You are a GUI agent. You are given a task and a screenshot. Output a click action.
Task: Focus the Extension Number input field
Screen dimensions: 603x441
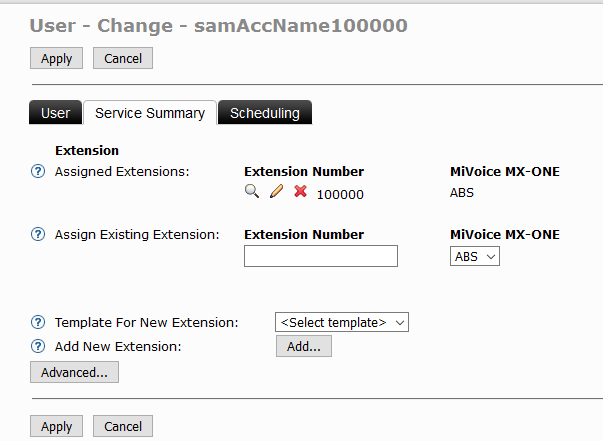coord(320,257)
